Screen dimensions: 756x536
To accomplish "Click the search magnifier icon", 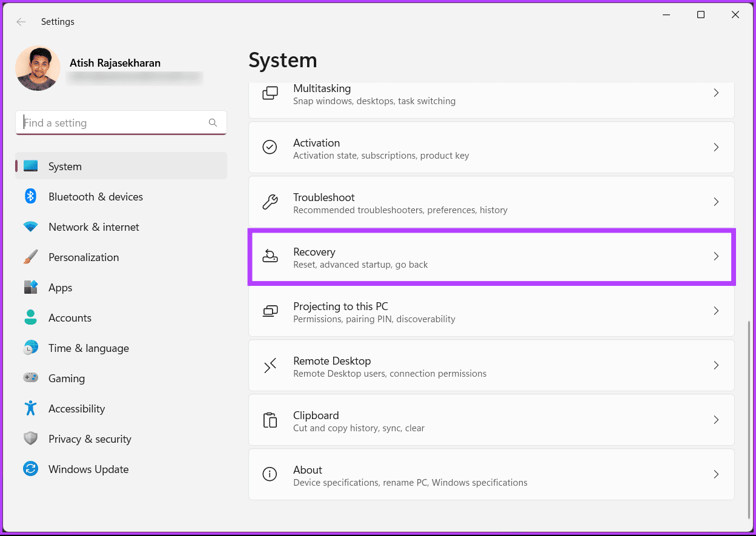I will (213, 122).
